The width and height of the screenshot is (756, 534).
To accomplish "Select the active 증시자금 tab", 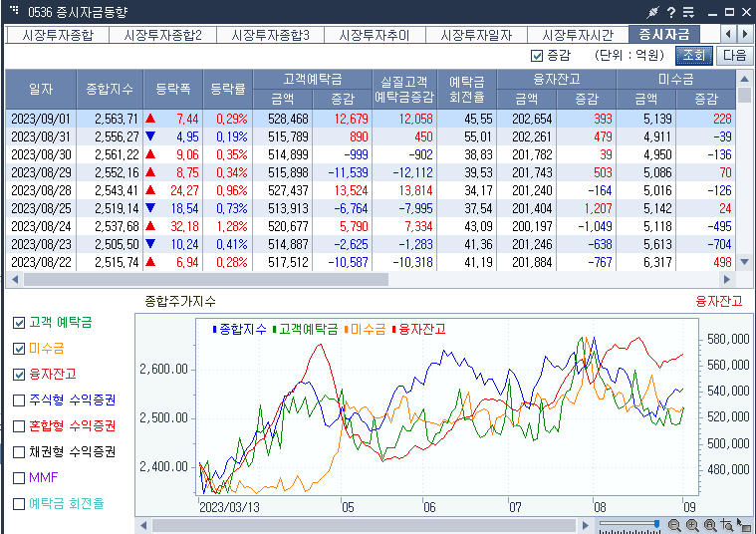I will (x=664, y=34).
